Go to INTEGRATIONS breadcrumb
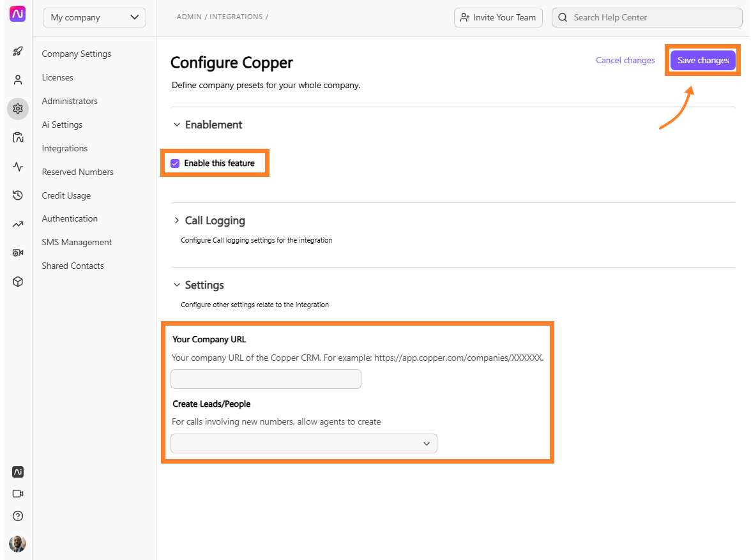751x560 pixels. [x=236, y=17]
